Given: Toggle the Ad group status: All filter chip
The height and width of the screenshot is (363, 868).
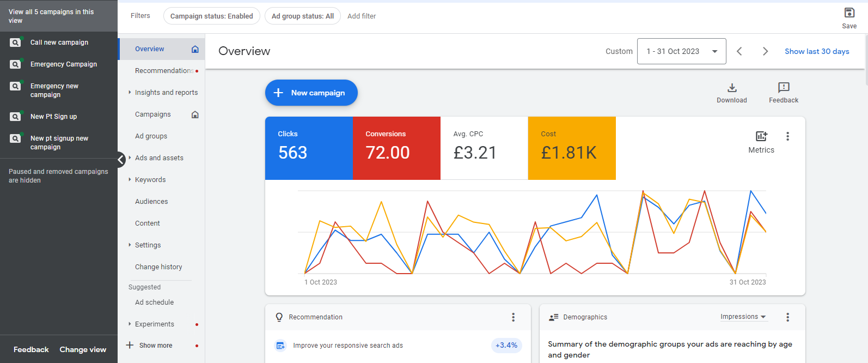Looking at the screenshot, I should (303, 16).
